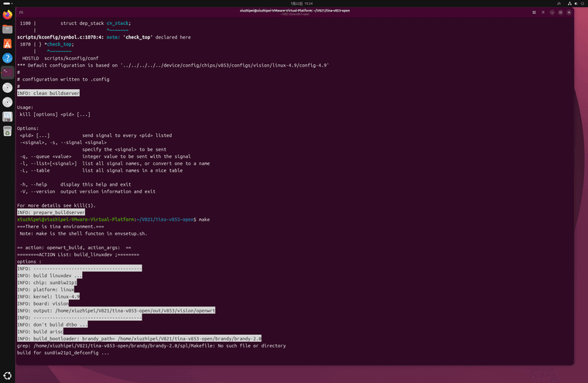Open the Trash from the dock
Image resolution: width=588 pixels, height=383 pixels.
[8, 132]
